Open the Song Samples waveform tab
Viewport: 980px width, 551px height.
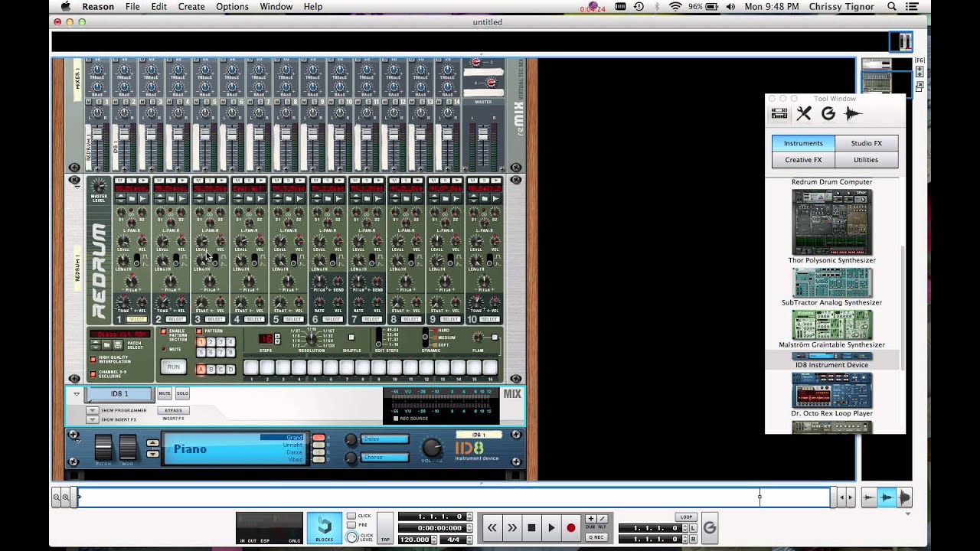[852, 114]
